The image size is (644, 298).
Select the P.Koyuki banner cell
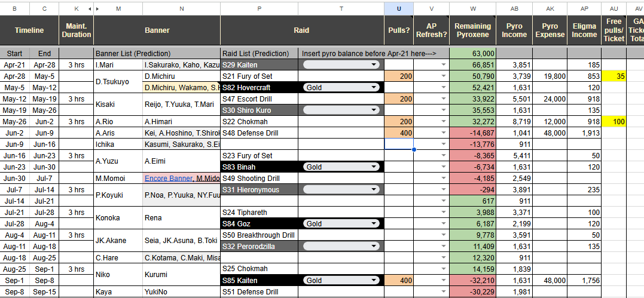[x=118, y=195]
